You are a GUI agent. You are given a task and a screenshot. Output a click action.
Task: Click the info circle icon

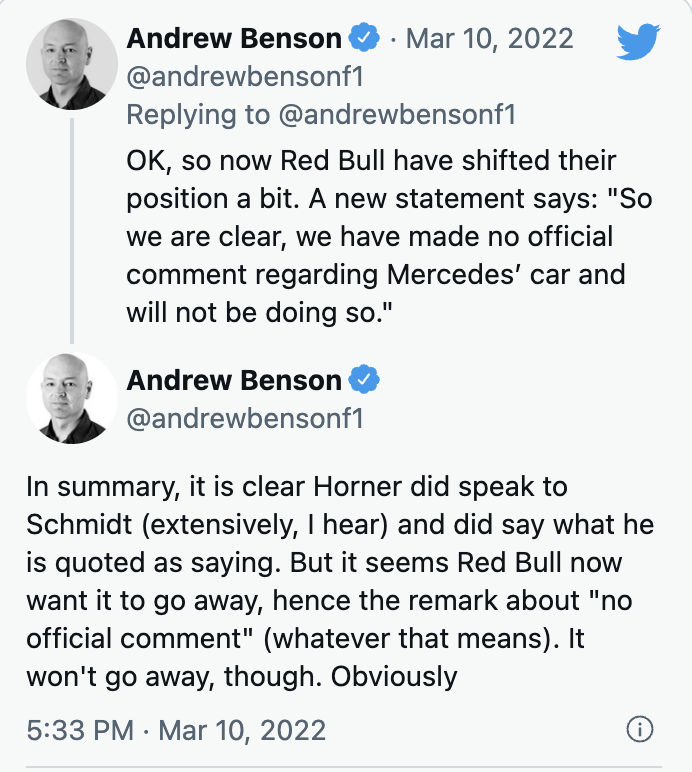point(638,729)
